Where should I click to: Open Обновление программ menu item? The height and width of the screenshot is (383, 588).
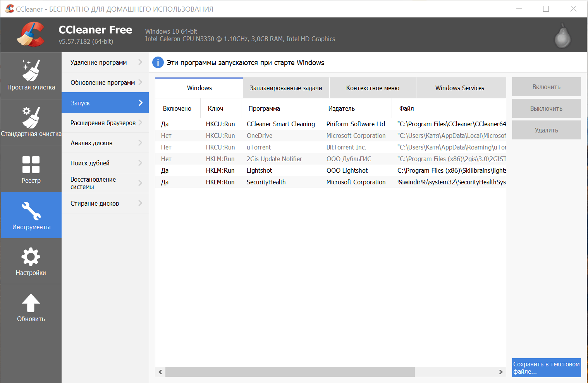[x=105, y=82]
